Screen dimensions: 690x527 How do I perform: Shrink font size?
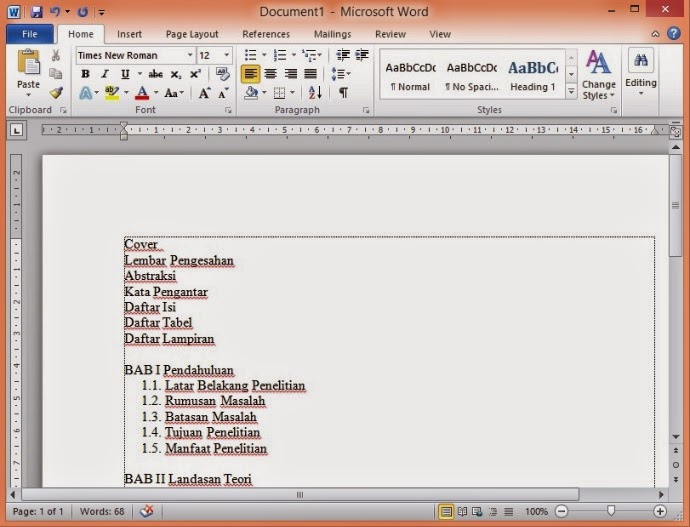point(224,93)
